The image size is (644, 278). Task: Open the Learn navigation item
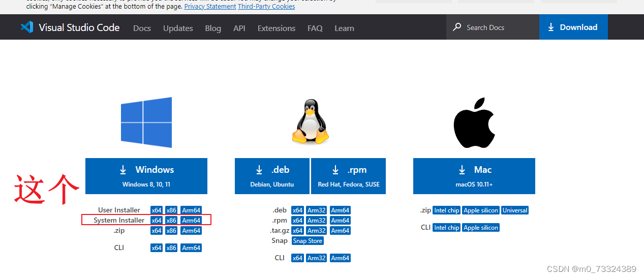coord(344,28)
